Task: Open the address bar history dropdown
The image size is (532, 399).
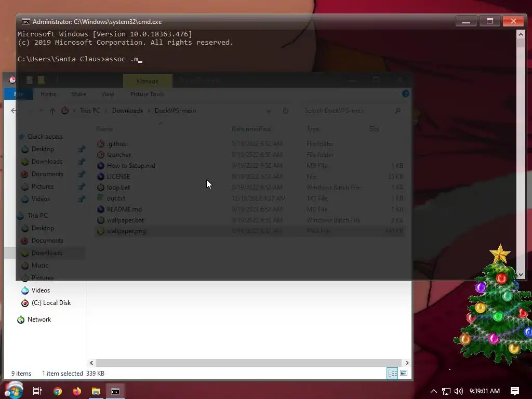Action: coord(269,111)
